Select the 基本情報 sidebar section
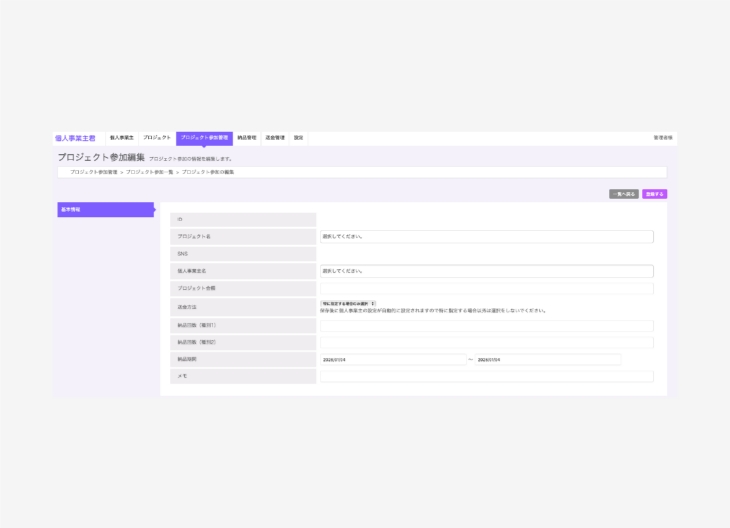 click(x=106, y=210)
